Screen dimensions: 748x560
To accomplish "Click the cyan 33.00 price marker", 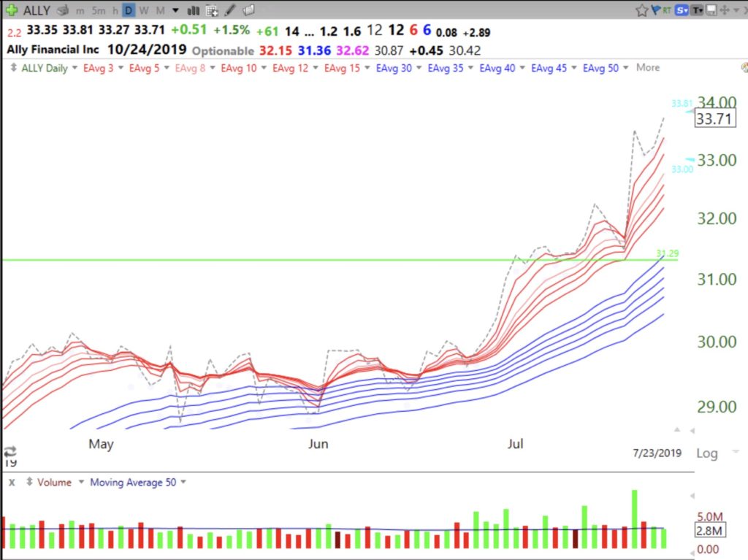I will [x=682, y=169].
